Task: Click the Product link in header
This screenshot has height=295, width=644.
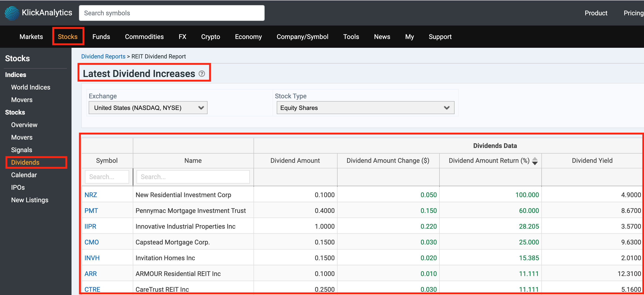Action: pos(596,13)
